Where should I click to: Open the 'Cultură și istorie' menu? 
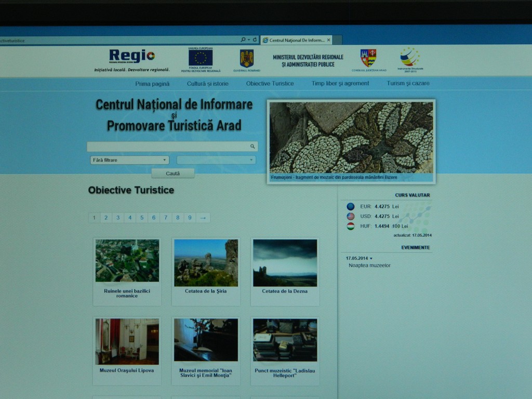tap(207, 83)
